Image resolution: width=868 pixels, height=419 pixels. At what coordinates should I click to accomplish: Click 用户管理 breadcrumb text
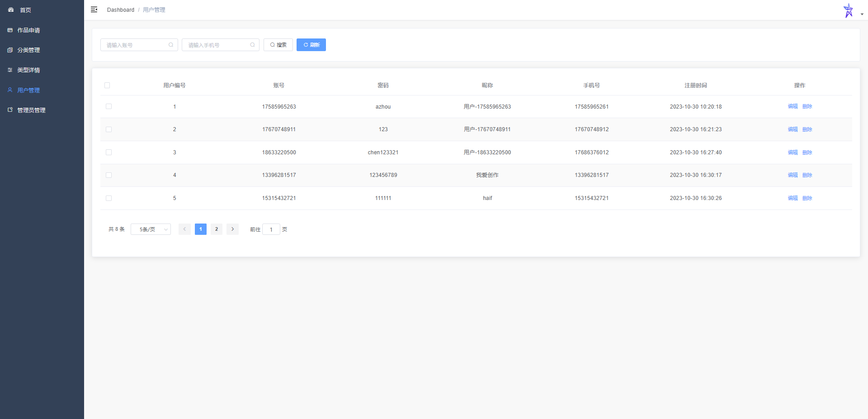pyautogui.click(x=154, y=10)
